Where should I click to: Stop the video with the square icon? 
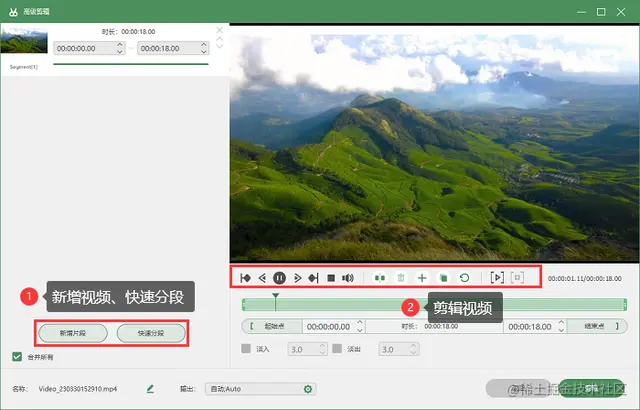click(x=331, y=278)
